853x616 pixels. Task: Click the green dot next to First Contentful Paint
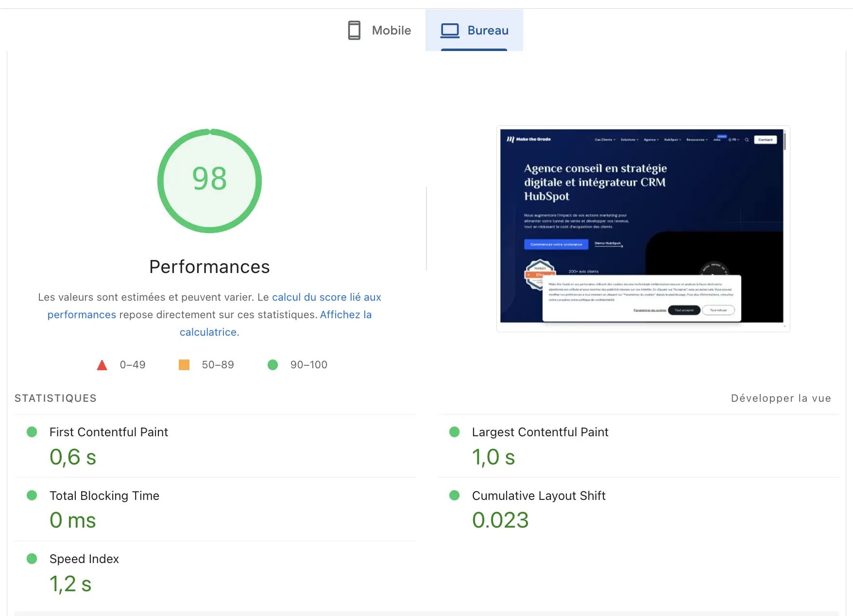coord(32,432)
